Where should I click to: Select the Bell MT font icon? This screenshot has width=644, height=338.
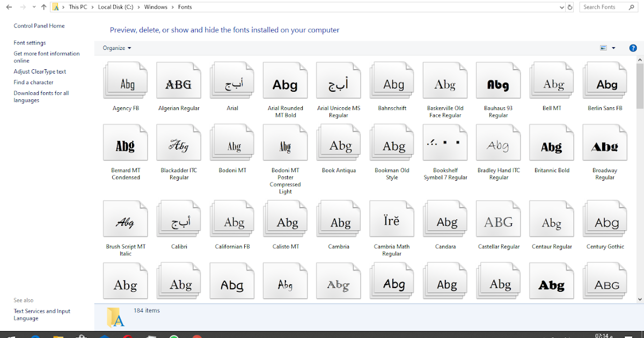552,80
